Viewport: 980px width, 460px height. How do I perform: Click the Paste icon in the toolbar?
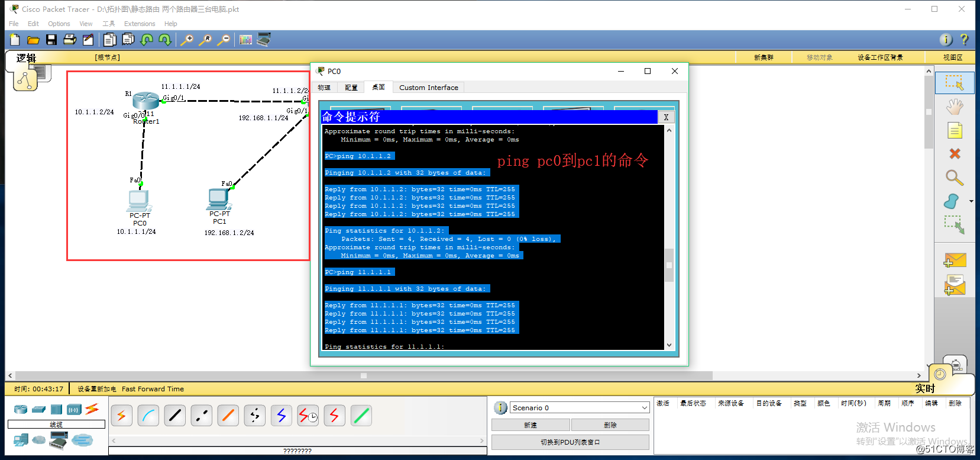(x=128, y=40)
